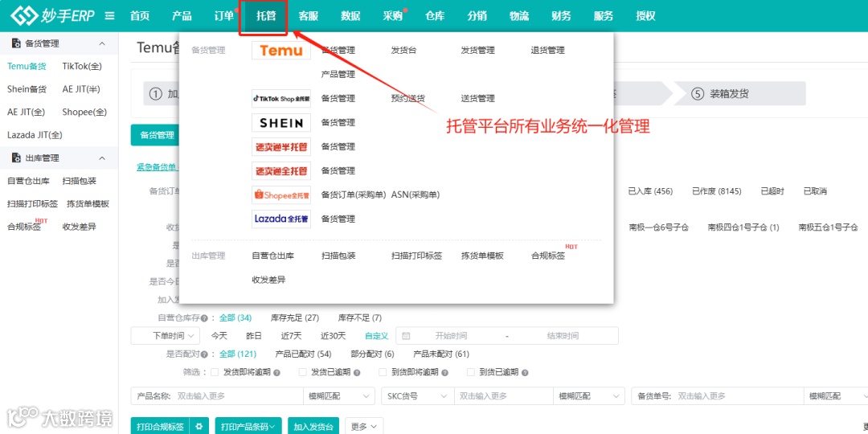The image size is (868, 434).
Task: Toggle the hamburger sidebar menu icon
Action: [109, 16]
